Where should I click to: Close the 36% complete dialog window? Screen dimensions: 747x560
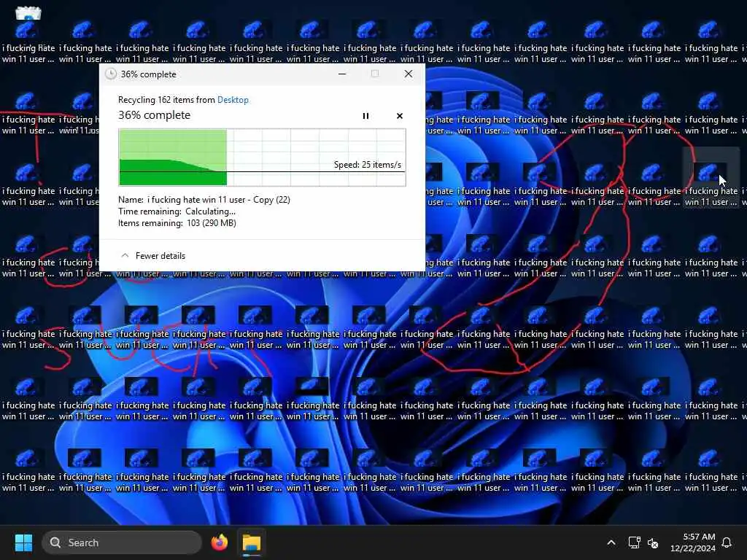click(409, 74)
